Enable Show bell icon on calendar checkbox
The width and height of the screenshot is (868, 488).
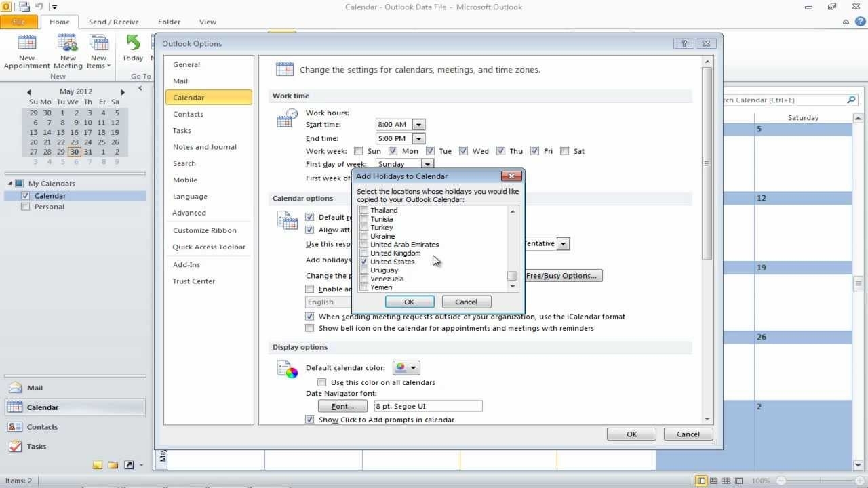coord(310,328)
